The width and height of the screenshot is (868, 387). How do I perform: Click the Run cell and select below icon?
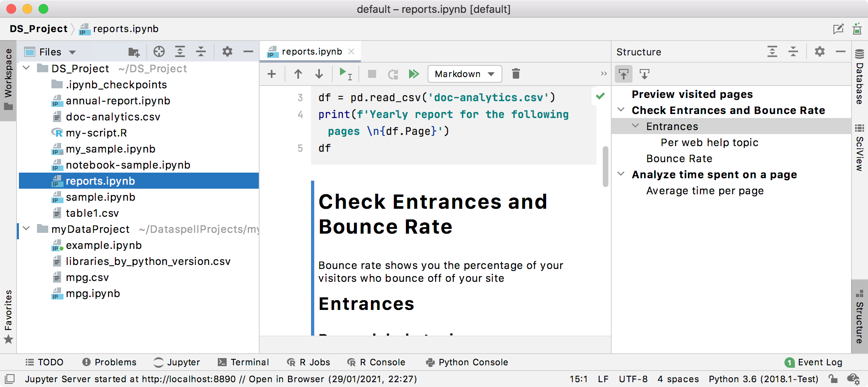pos(345,74)
